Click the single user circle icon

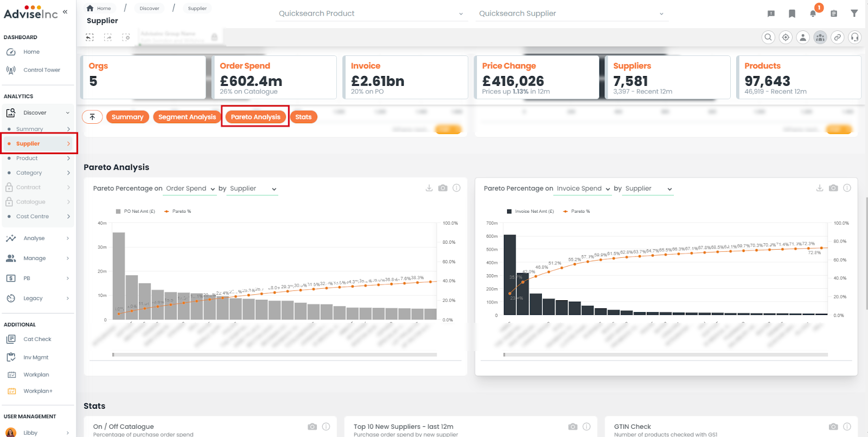803,37
